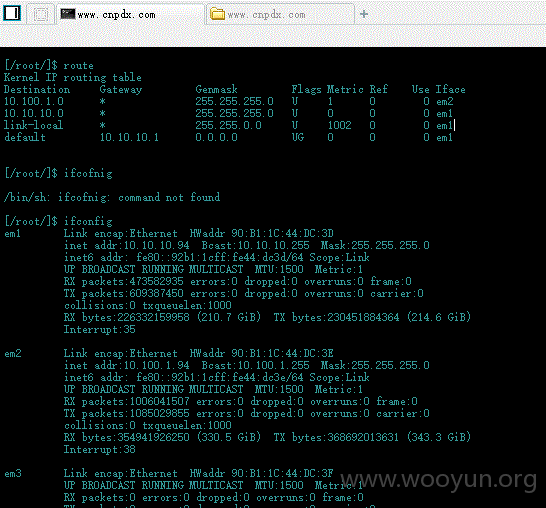Select 'RX packets:1006041507'

127,401
